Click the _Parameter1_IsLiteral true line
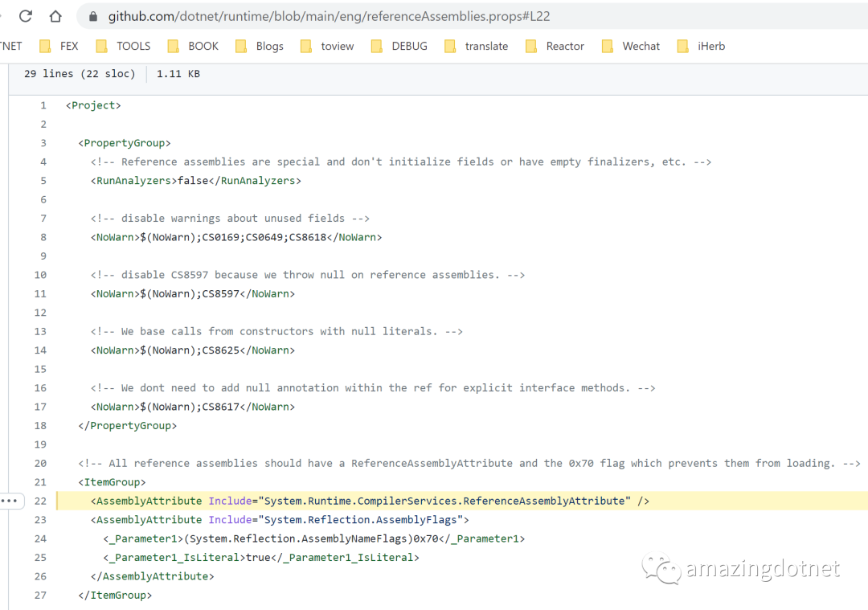The width and height of the screenshot is (868, 610). coord(261,557)
